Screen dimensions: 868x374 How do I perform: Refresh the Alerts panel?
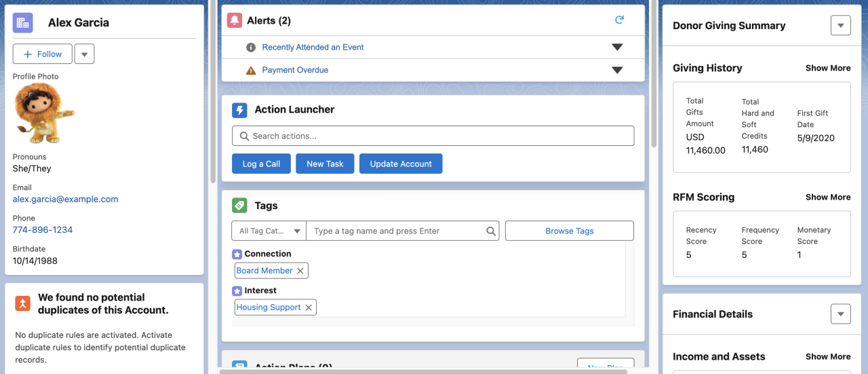(x=619, y=20)
